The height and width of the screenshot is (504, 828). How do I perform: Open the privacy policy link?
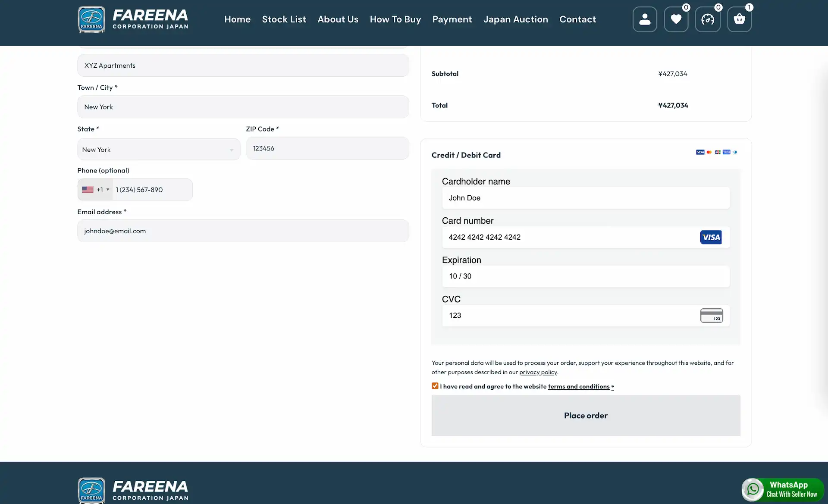click(x=538, y=372)
